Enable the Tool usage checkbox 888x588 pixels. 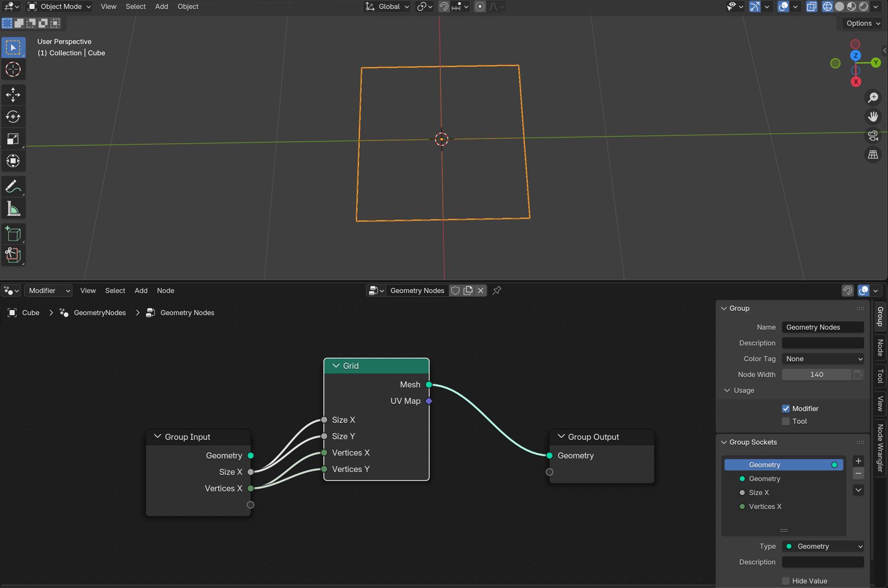pyautogui.click(x=786, y=422)
